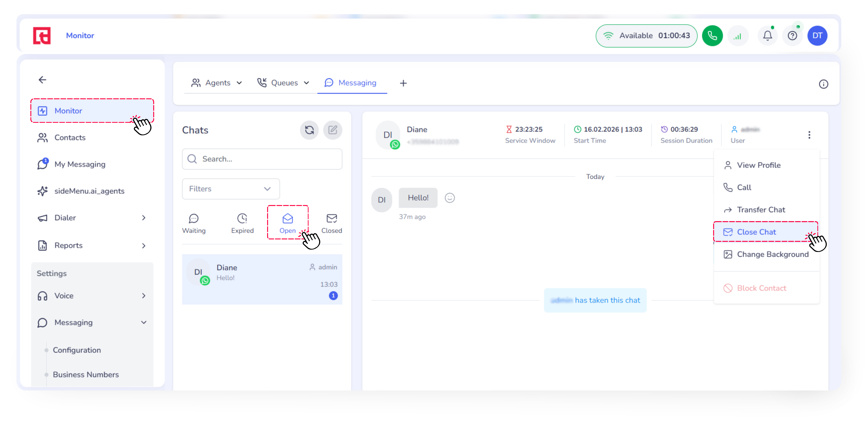Viewport: 868px width, 430px height.
Task: Click the green phone call button
Action: 712,36
